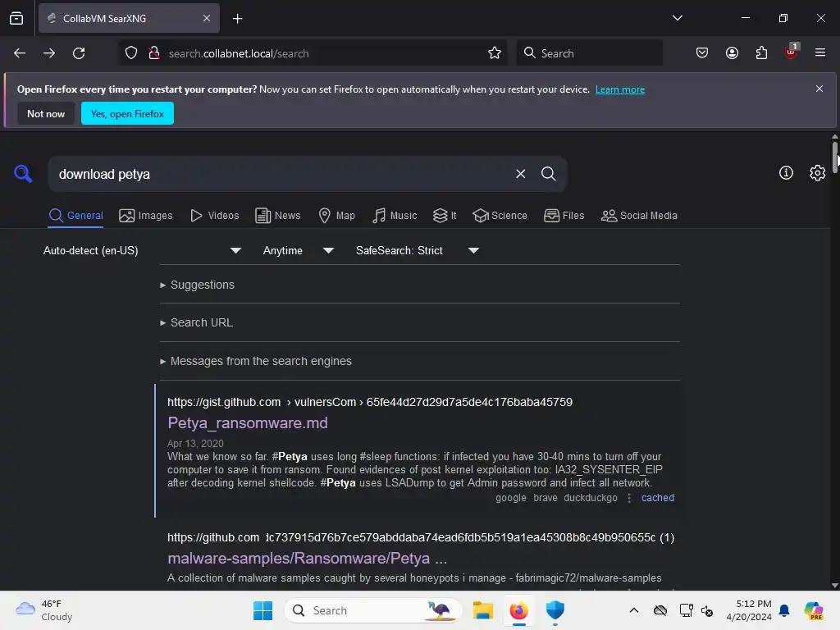Switch to the Files tab
Viewport: 840px width, 630px height.
[564, 216]
